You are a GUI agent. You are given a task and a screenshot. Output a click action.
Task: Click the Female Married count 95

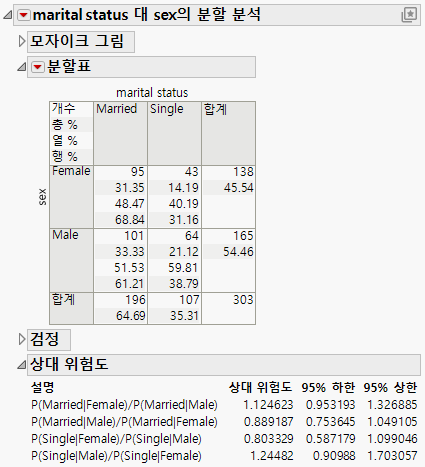click(137, 172)
